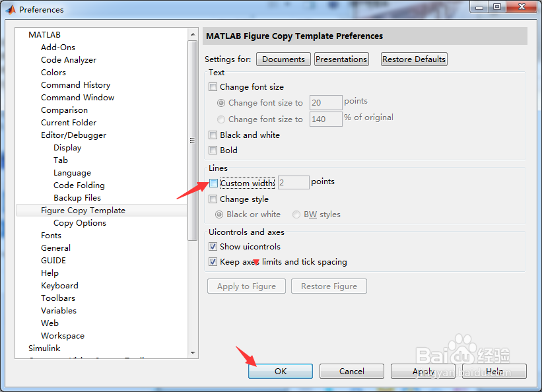Select Language under Editor/Debugger
This screenshot has height=392, width=542.
(72, 173)
